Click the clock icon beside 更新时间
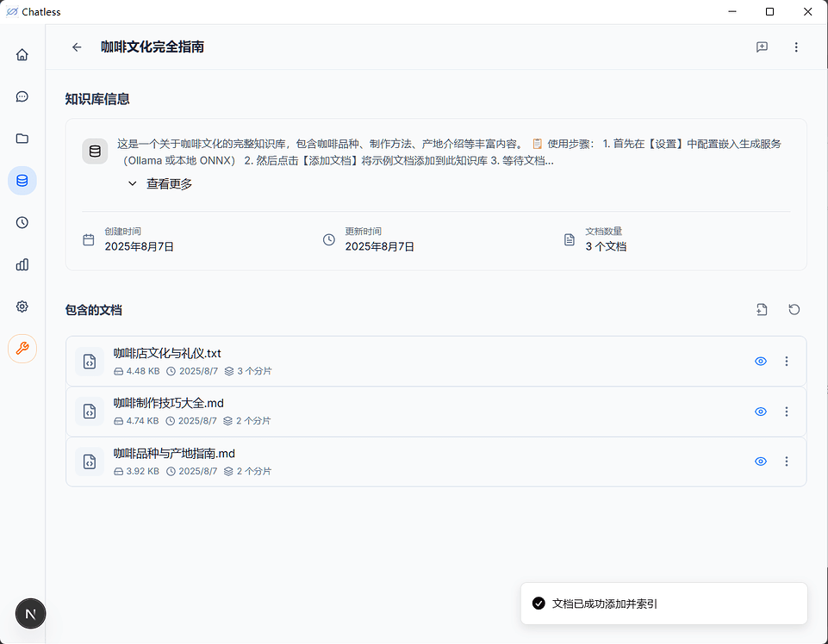Screen dimensions: 828x644 pos(329,239)
